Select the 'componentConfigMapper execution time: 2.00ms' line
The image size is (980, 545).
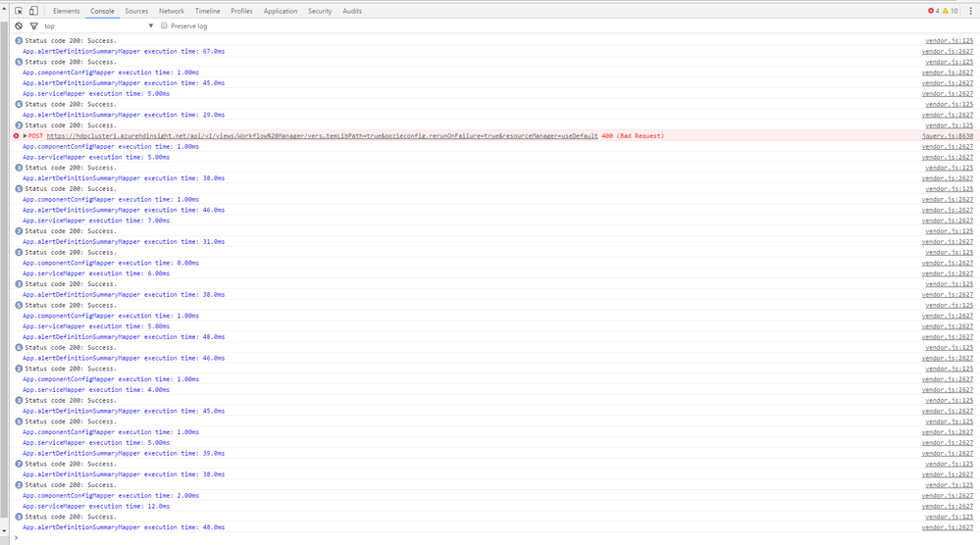point(111,496)
